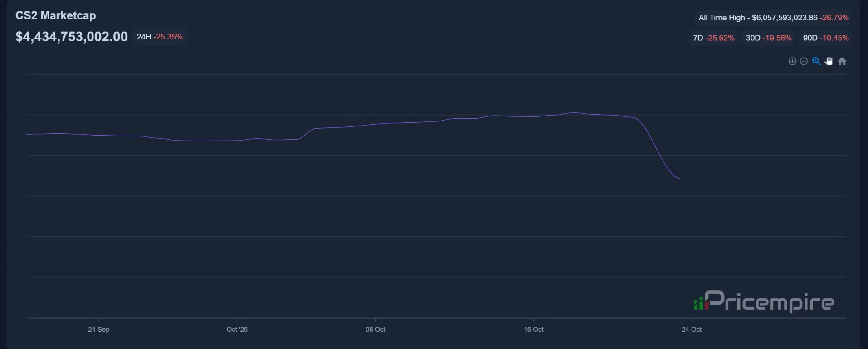Select the 90D -10.45% change badge
The width and height of the screenshot is (868, 349).
(x=826, y=38)
